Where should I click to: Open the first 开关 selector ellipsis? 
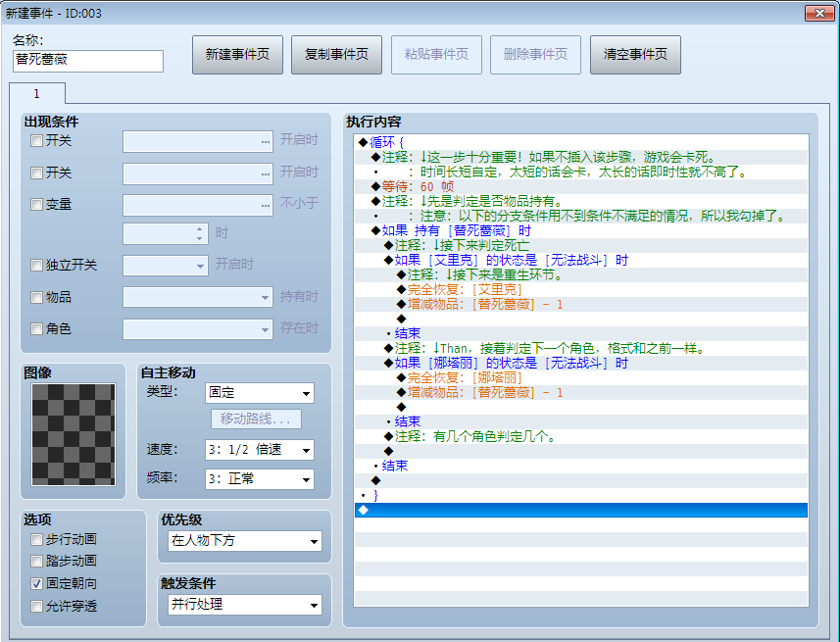click(266, 142)
